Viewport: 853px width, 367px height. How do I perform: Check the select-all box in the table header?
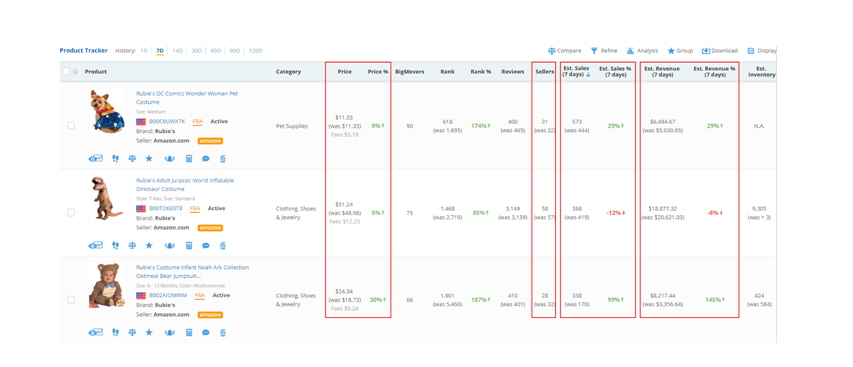(66, 71)
